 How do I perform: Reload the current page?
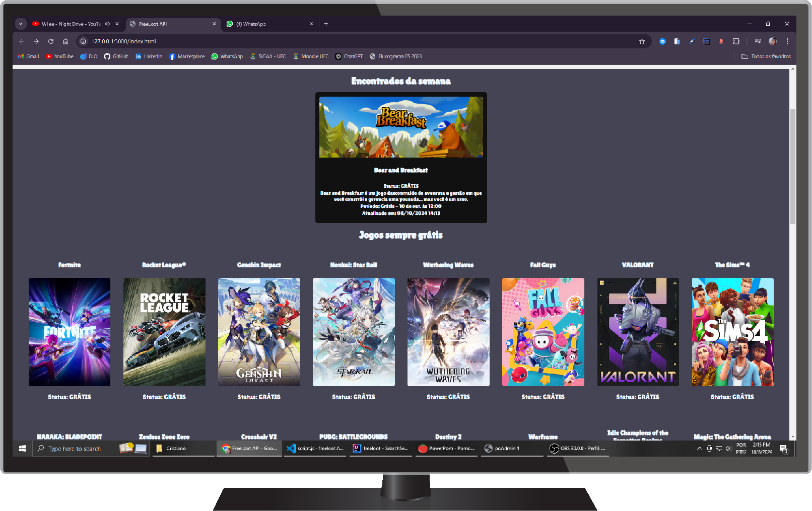(x=51, y=41)
